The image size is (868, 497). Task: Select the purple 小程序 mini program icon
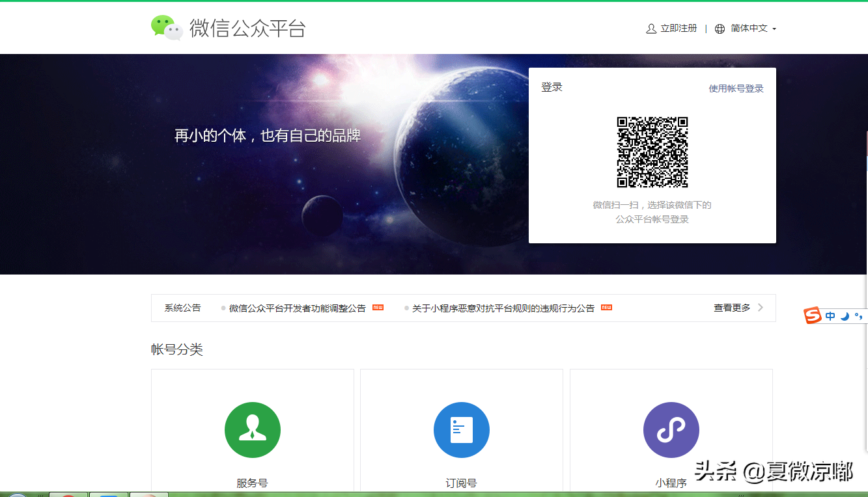click(x=671, y=429)
